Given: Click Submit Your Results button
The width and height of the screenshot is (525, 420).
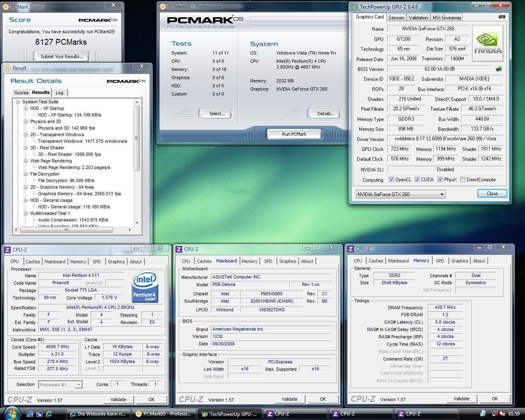Looking at the screenshot, I should point(62,57).
